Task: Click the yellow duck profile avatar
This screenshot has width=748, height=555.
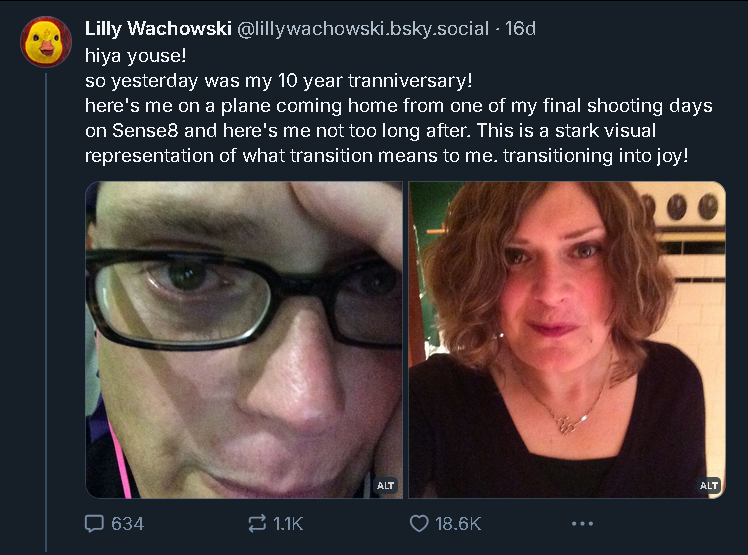Action: tap(46, 42)
